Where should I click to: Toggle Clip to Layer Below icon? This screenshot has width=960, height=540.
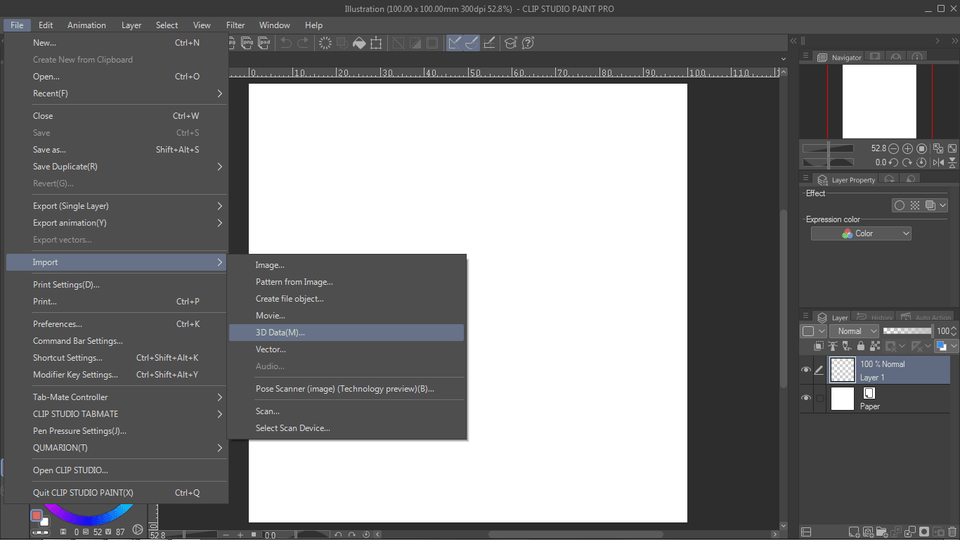819,346
